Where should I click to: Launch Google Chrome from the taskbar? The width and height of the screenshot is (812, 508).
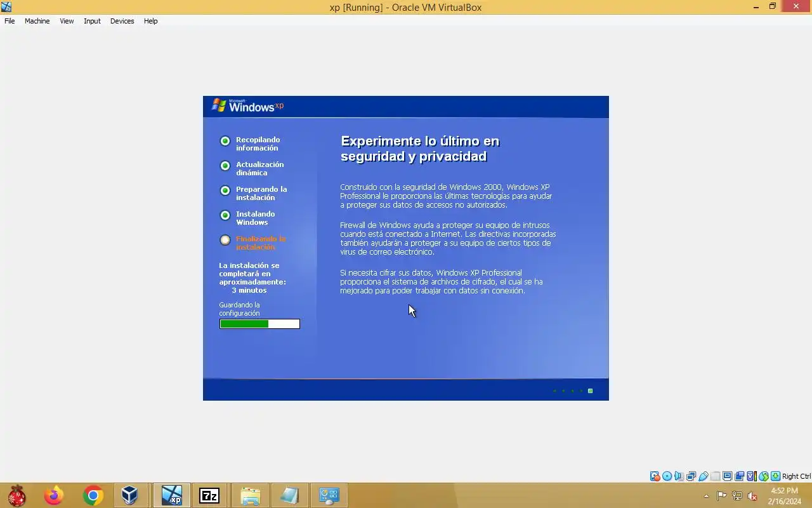pos(93,495)
